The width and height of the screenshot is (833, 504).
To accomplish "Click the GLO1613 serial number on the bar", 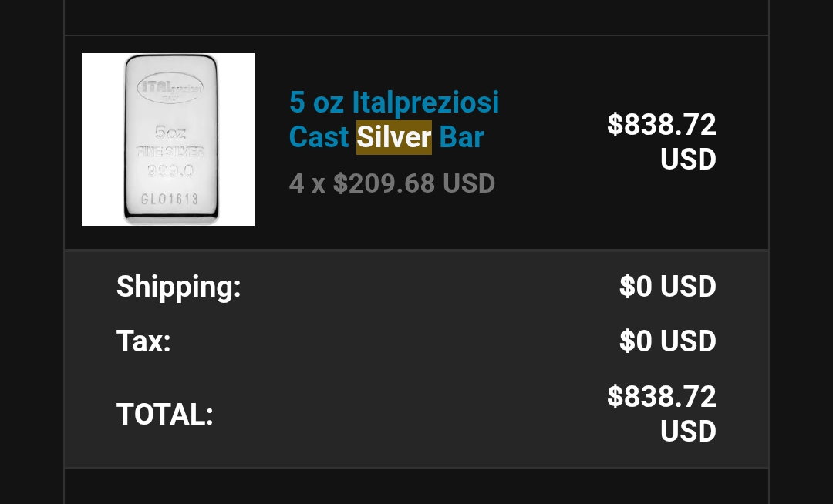I will click(170, 199).
